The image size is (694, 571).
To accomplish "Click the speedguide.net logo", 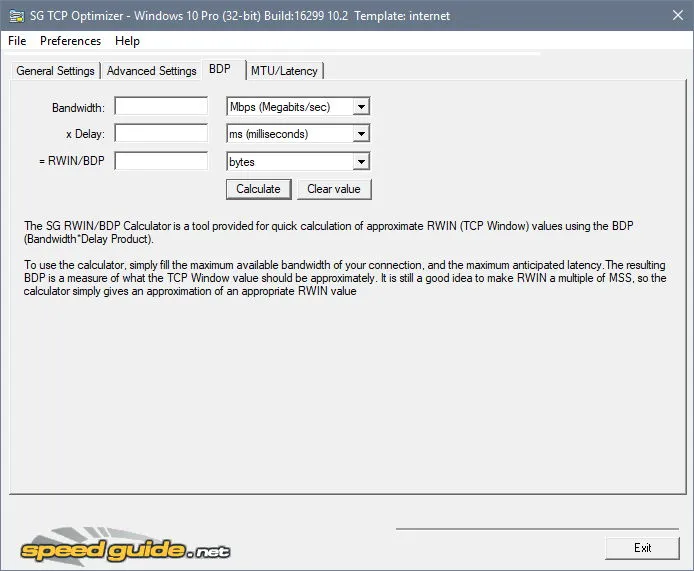I will pos(125,547).
